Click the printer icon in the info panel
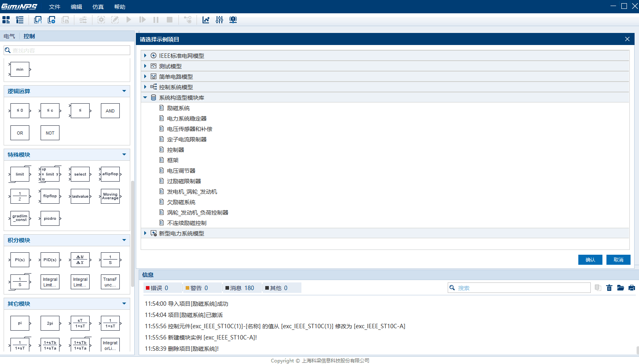Image resolution: width=639 pixels, height=364 pixels. pos(632,288)
